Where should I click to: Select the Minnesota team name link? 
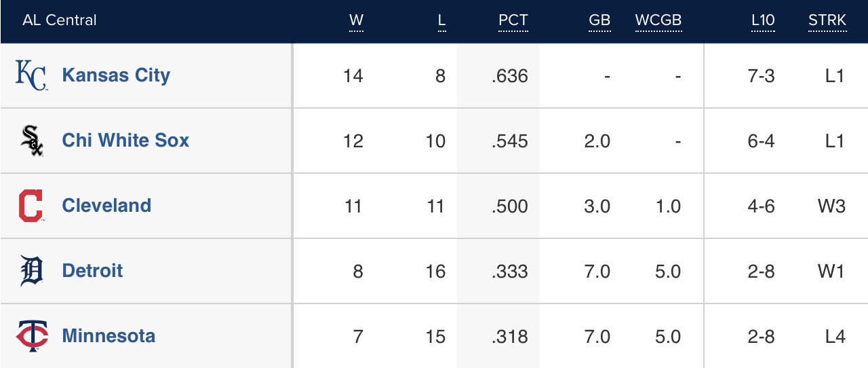click(108, 336)
